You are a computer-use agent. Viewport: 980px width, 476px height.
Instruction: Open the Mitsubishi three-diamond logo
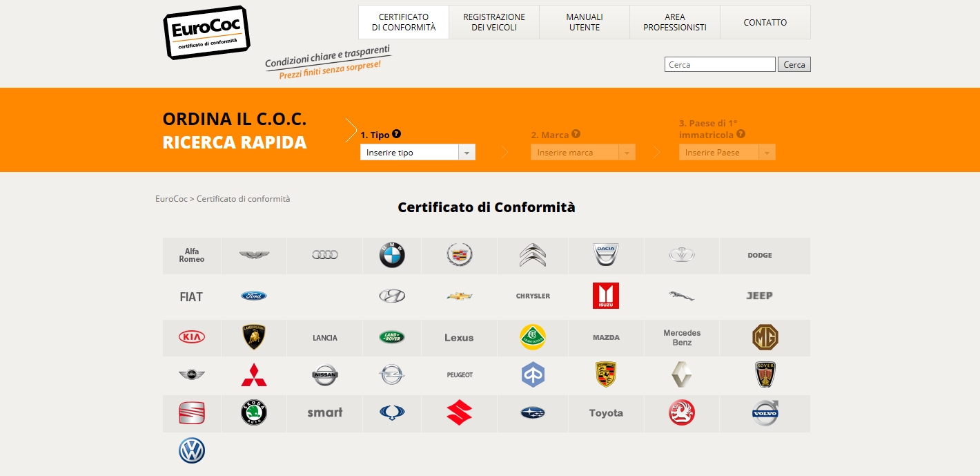pos(254,374)
